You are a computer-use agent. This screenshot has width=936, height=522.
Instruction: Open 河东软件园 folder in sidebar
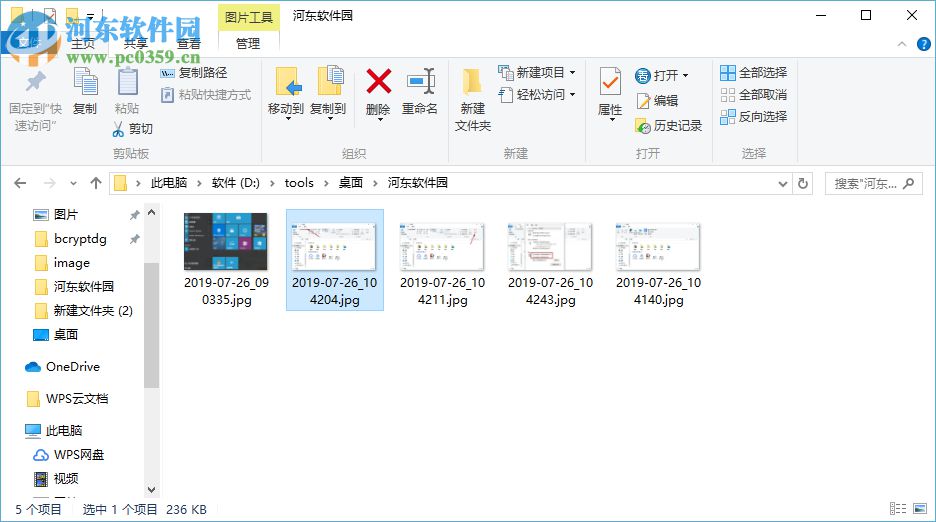pos(84,287)
